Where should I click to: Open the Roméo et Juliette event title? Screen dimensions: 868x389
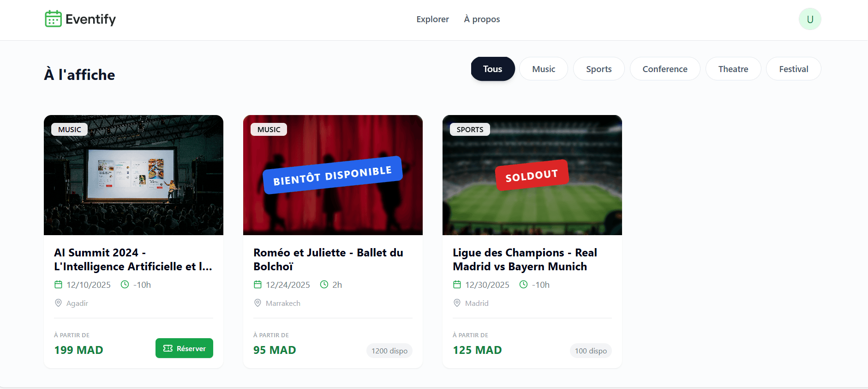pos(328,259)
